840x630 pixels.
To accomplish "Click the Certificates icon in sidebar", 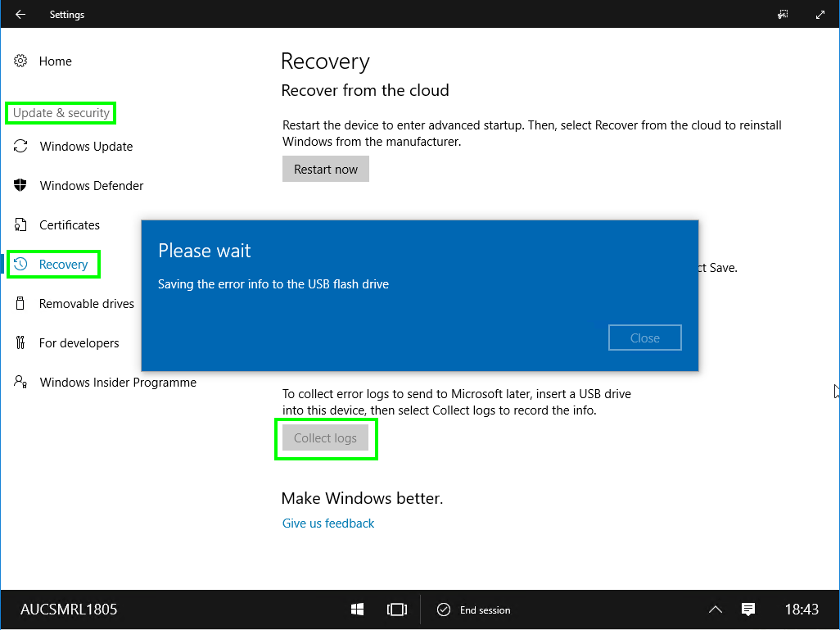I will pos(20,224).
